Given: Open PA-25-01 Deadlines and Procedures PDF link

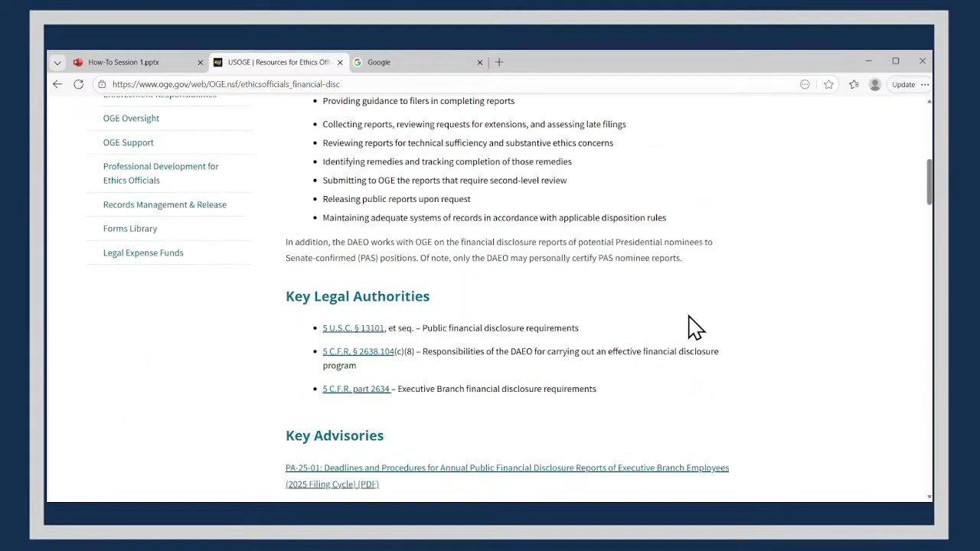Looking at the screenshot, I should pyautogui.click(x=507, y=476).
